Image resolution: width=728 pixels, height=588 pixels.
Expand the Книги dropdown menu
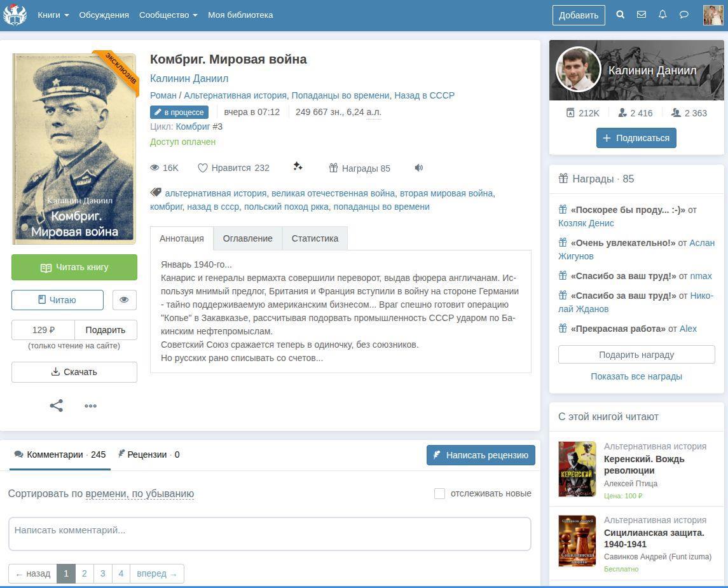(x=53, y=15)
